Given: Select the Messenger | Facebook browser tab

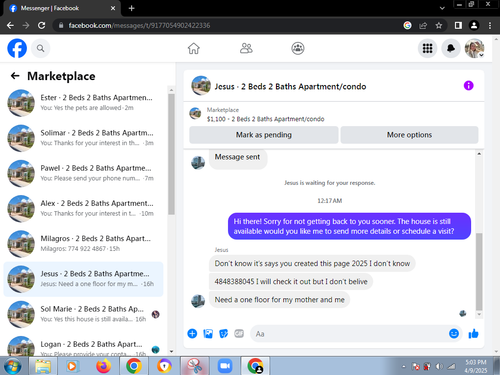Looking at the screenshot, I should point(62,8).
